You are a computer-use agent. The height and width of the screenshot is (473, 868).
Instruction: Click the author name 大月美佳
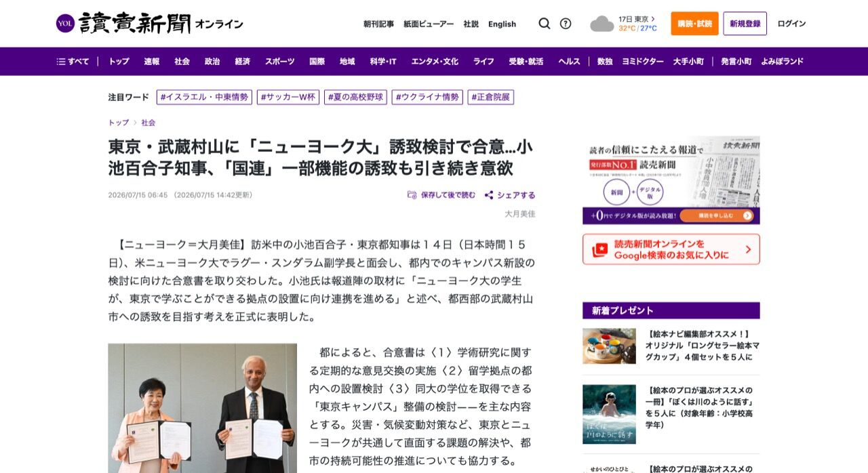click(x=520, y=213)
